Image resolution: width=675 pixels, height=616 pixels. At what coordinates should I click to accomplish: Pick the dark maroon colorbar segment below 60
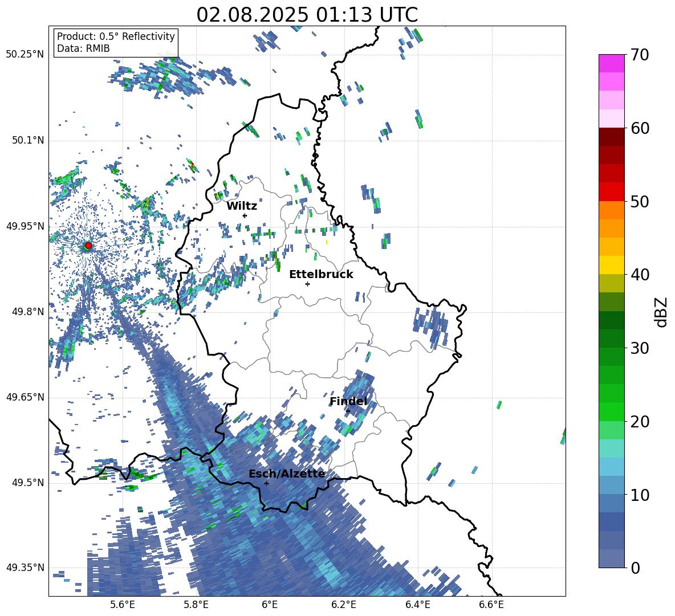tap(611, 137)
